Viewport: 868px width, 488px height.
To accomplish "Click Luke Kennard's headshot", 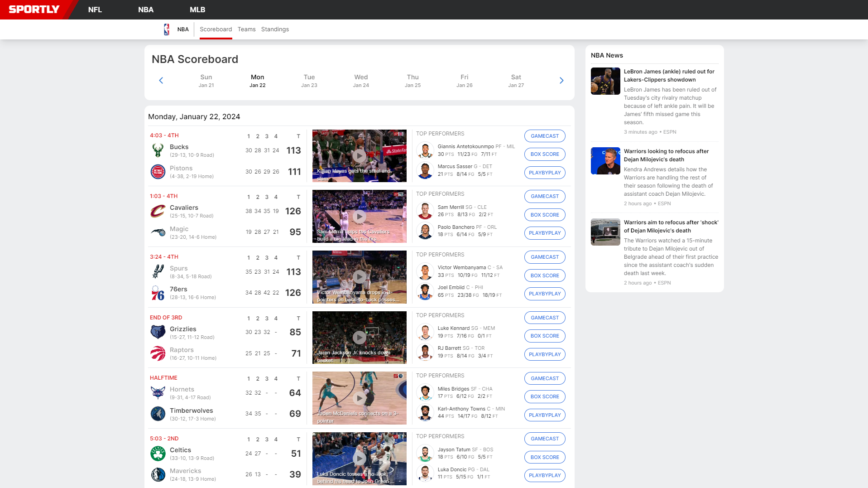I will [x=425, y=332].
